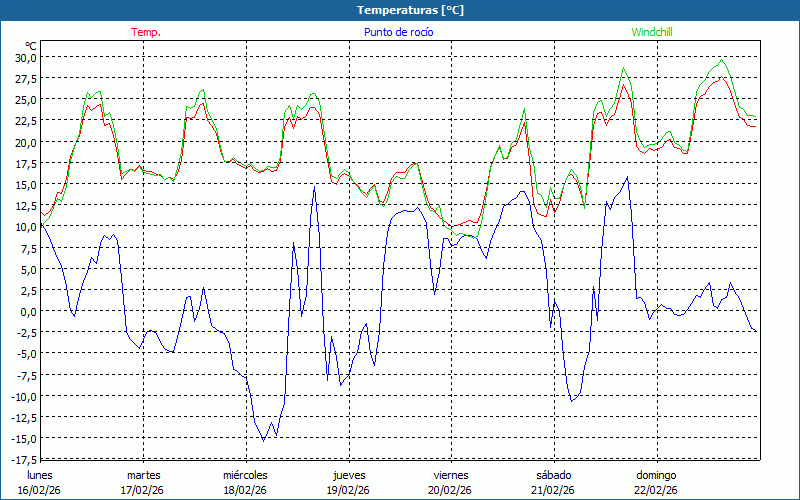Screen dimensions: 800x500
Task: Click the 19/02/26 date label
Action: pyautogui.click(x=348, y=490)
